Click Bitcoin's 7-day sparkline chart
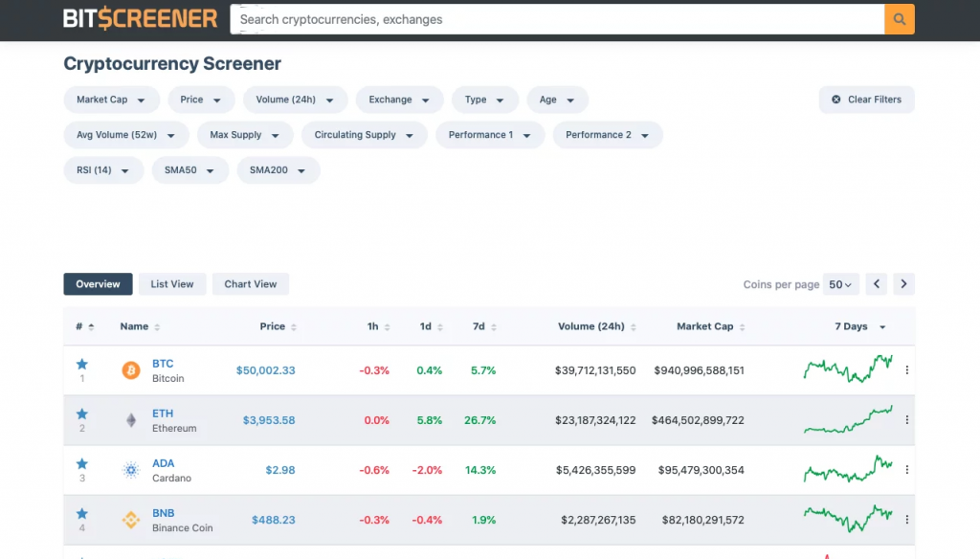This screenshot has width=980, height=559. coord(848,369)
